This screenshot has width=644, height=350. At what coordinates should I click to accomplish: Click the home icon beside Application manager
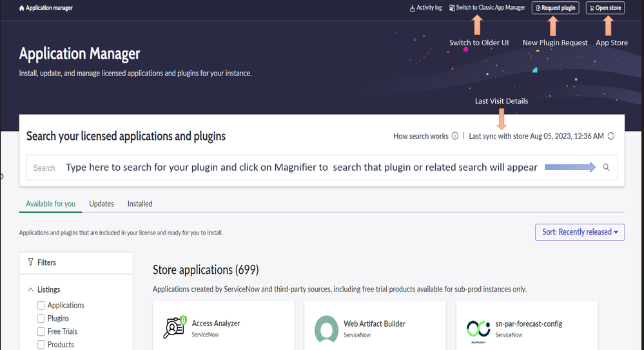click(x=21, y=8)
